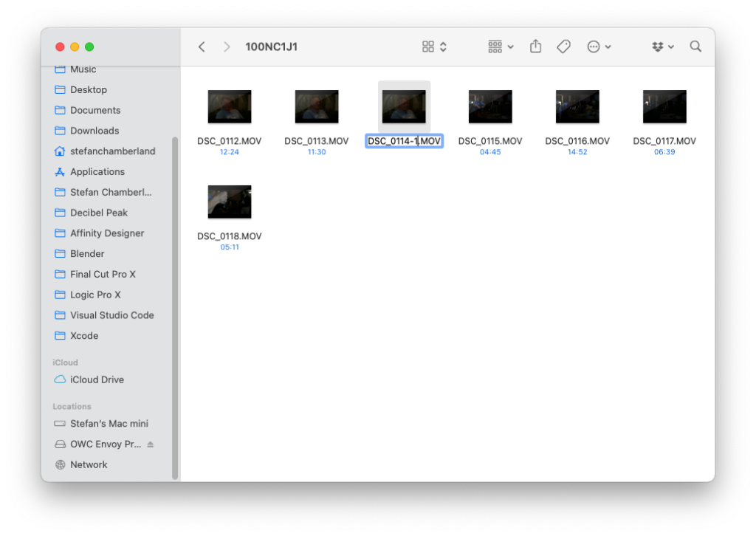
Task: Open the Group By options menu
Action: click(501, 47)
